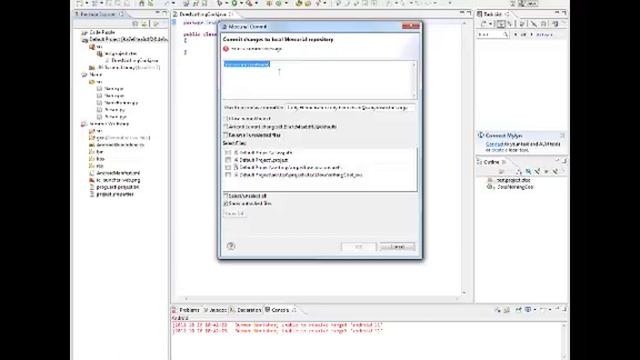
Task: Click Hide Fields icon in Outline toolbar
Action: (x=528, y=172)
